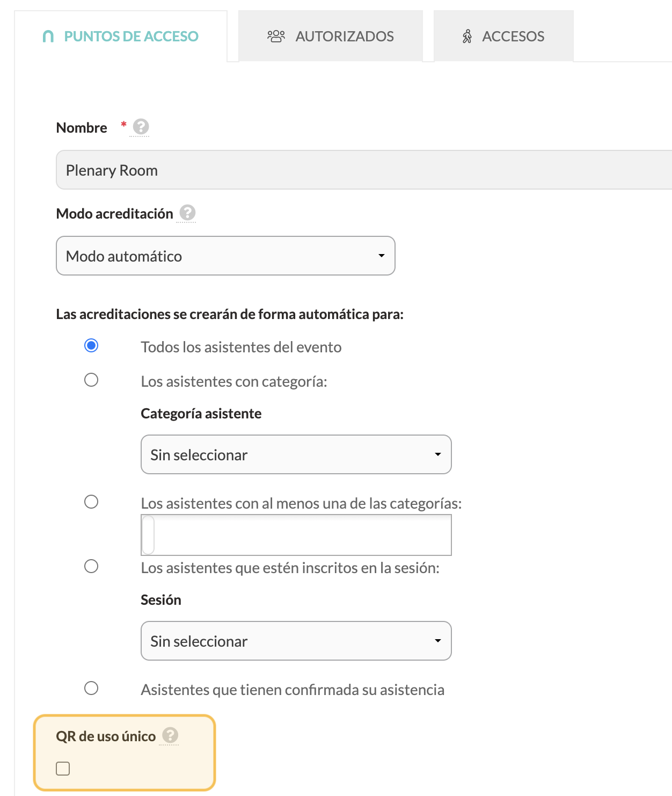Click the help icon next to QR de uso único

(170, 735)
